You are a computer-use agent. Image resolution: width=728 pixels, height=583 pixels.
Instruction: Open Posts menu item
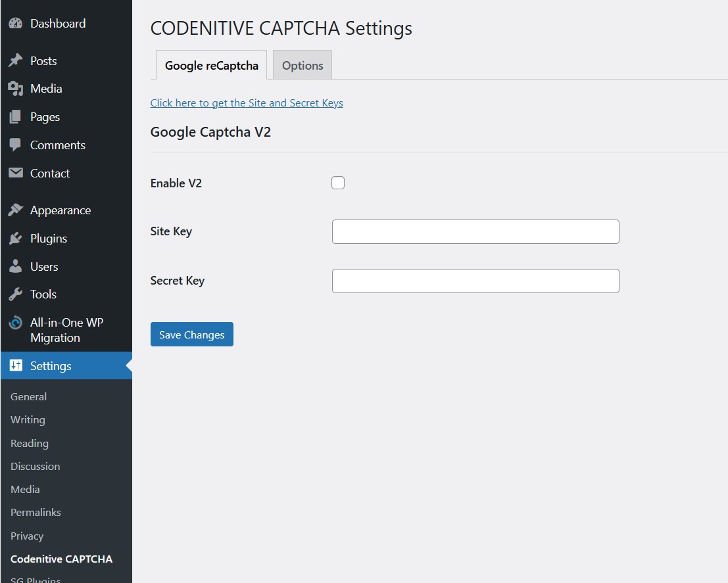click(x=43, y=61)
